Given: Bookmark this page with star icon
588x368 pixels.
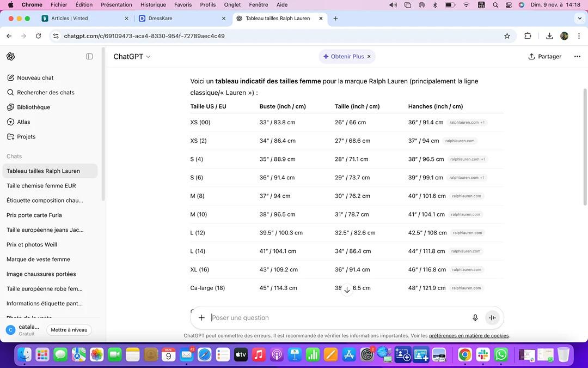Looking at the screenshot, I should point(507,36).
